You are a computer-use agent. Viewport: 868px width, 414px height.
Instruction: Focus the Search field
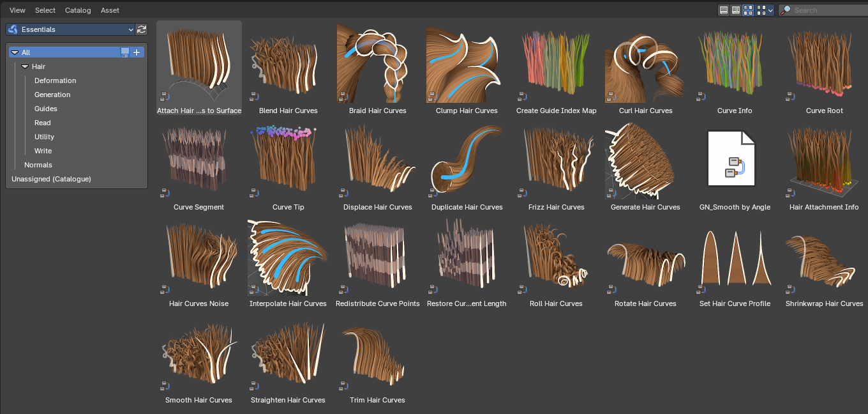pos(823,10)
